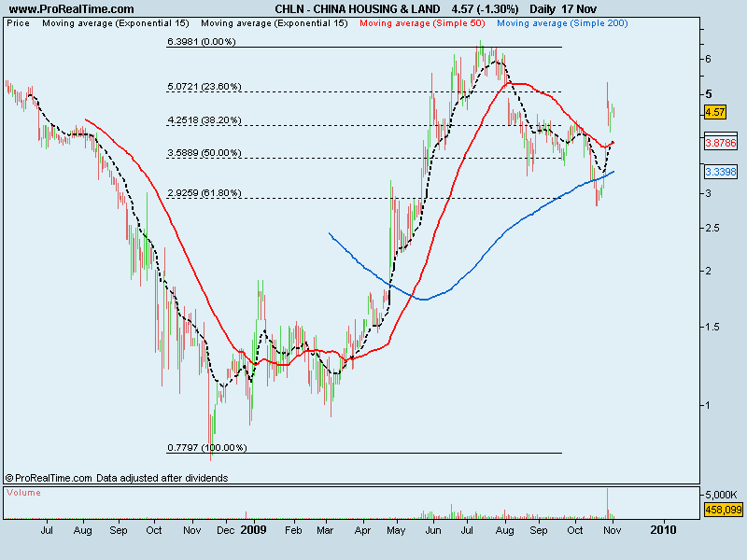Click the red 3.8786 moving average tag
This screenshot has height=560, width=747.
(x=720, y=144)
